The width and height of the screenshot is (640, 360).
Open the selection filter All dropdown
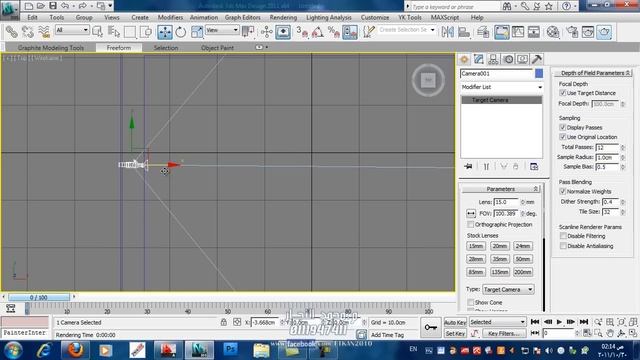point(72,30)
